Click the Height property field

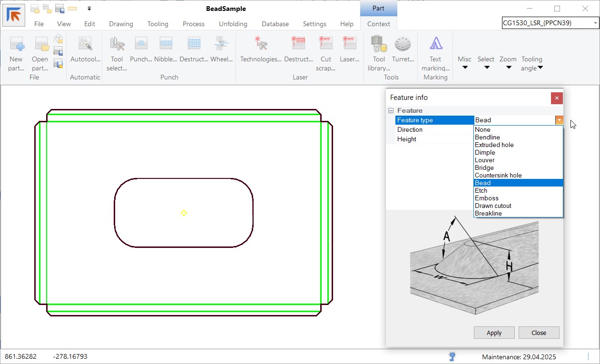pos(434,139)
